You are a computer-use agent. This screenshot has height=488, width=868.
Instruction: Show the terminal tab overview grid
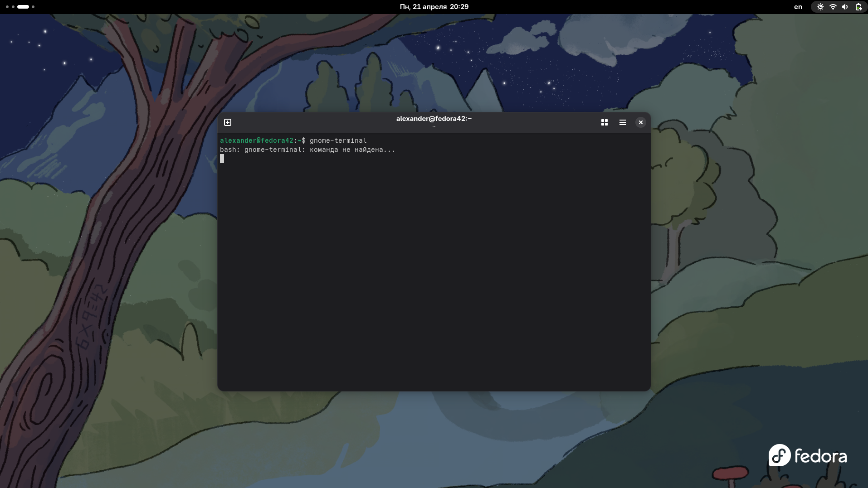pyautogui.click(x=605, y=122)
